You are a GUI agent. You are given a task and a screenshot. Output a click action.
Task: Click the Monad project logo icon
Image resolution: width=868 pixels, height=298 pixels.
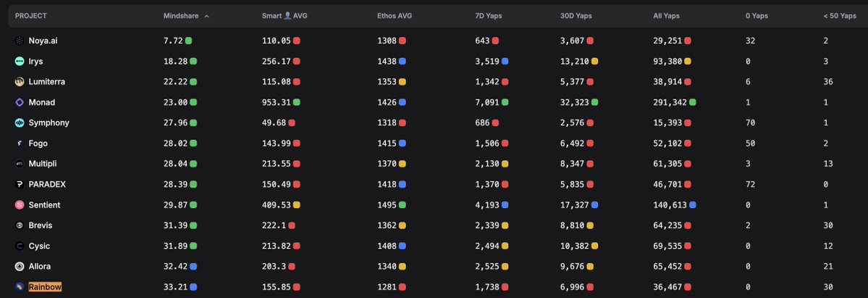[x=20, y=102]
